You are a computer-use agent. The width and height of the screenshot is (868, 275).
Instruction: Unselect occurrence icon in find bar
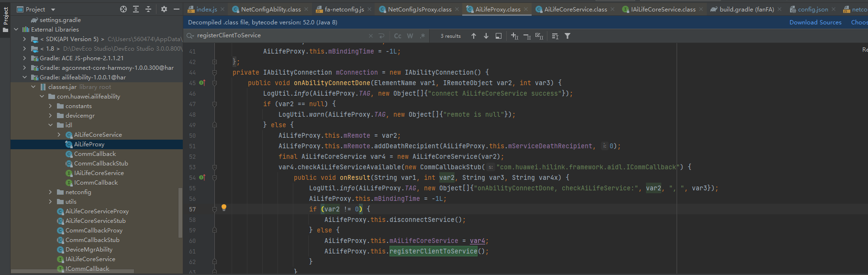527,36
